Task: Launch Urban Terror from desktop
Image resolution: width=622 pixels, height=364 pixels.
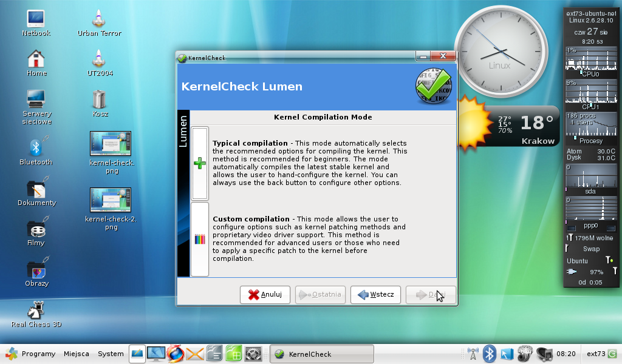Action: pyautogui.click(x=99, y=24)
